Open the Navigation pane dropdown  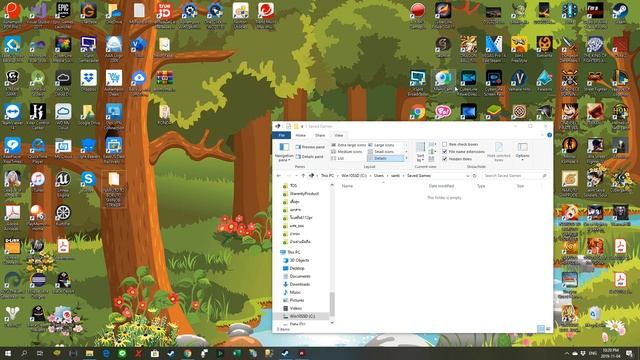pyautogui.click(x=284, y=152)
